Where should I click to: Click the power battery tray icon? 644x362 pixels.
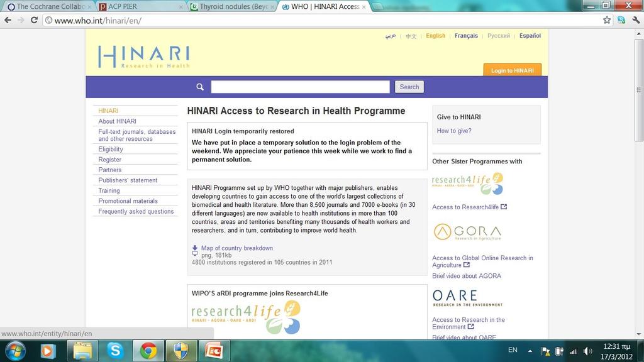(x=559, y=351)
